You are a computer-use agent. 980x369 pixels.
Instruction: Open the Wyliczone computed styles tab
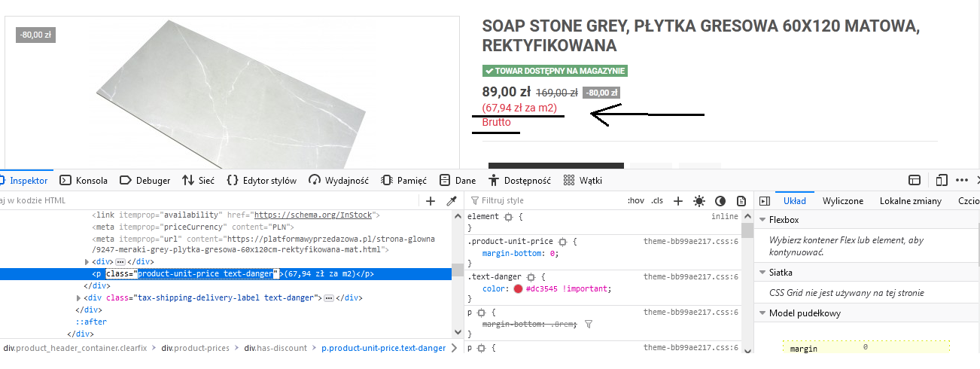842,201
